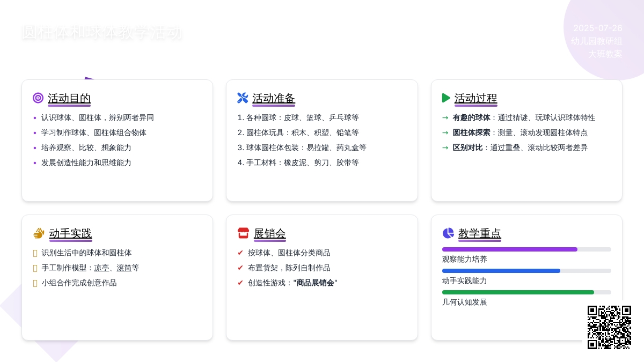Click the red store icon beside 展销会
Screen dimensions: 644x362
pyautogui.click(x=243, y=233)
